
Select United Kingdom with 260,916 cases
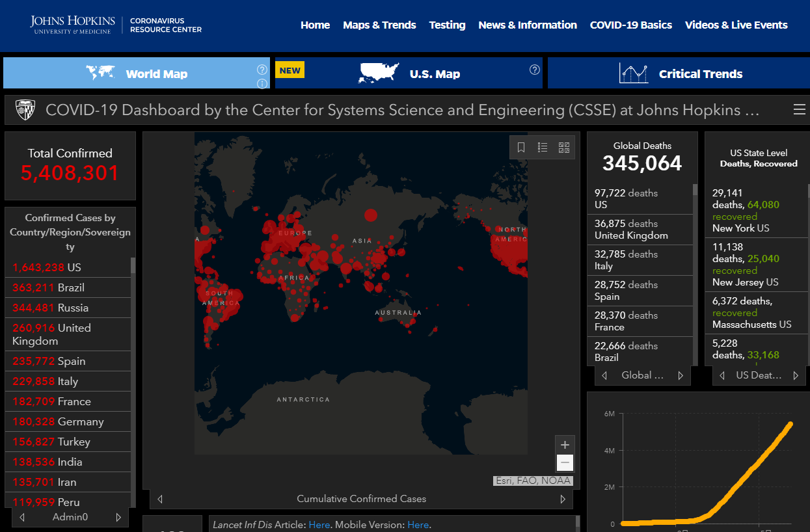[x=68, y=334]
